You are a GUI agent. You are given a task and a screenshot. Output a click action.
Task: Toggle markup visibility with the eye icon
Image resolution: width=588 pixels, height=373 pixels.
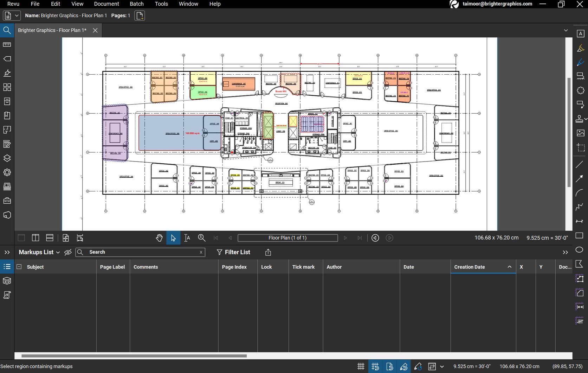pyautogui.click(x=68, y=252)
